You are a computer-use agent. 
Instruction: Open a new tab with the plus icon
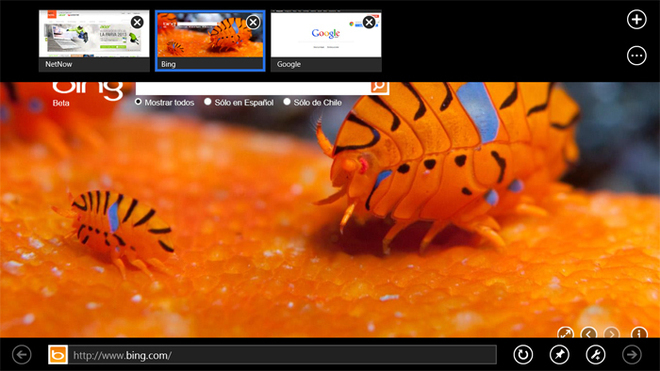(x=636, y=19)
